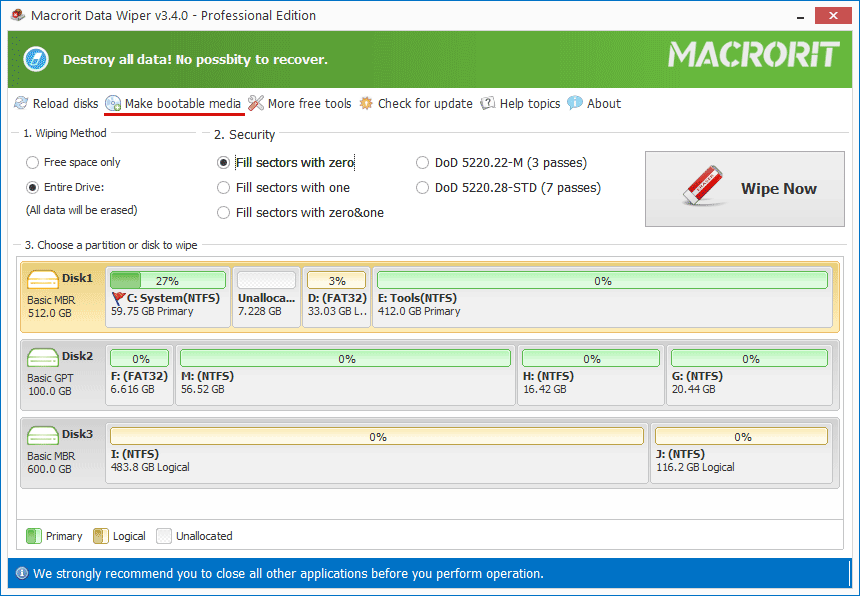
Task: Click the 0% usage bar of J: (NTFS)
Action: tap(742, 436)
